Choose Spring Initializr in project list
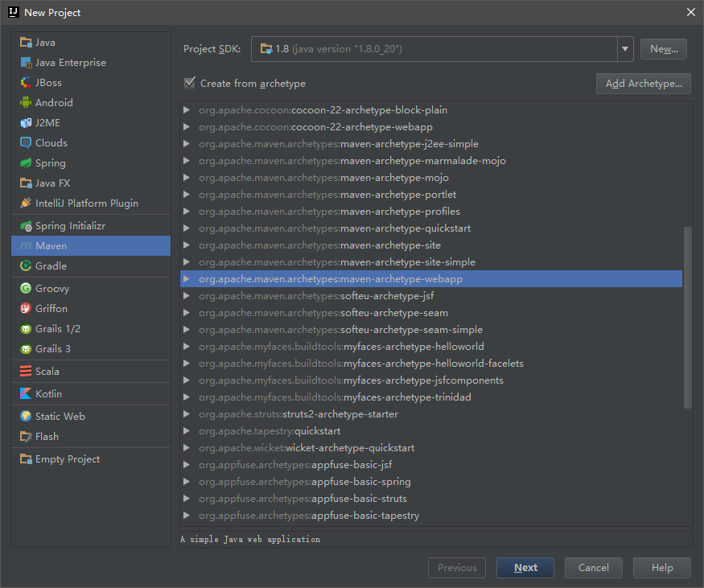This screenshot has height=588, width=704. 91,226
